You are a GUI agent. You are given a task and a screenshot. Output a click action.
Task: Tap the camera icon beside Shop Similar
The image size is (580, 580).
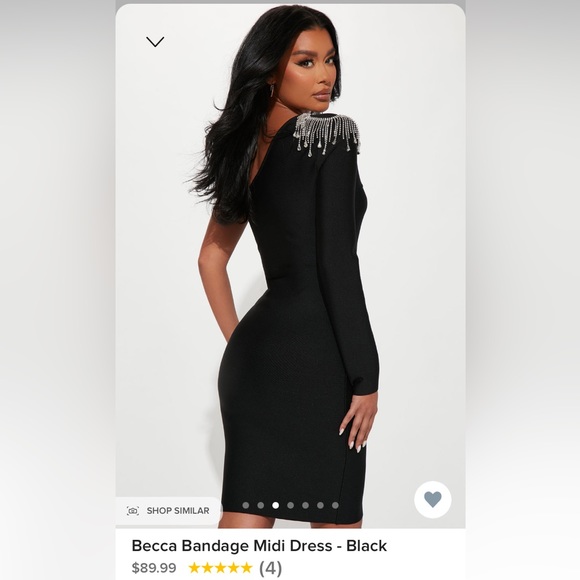click(x=133, y=511)
